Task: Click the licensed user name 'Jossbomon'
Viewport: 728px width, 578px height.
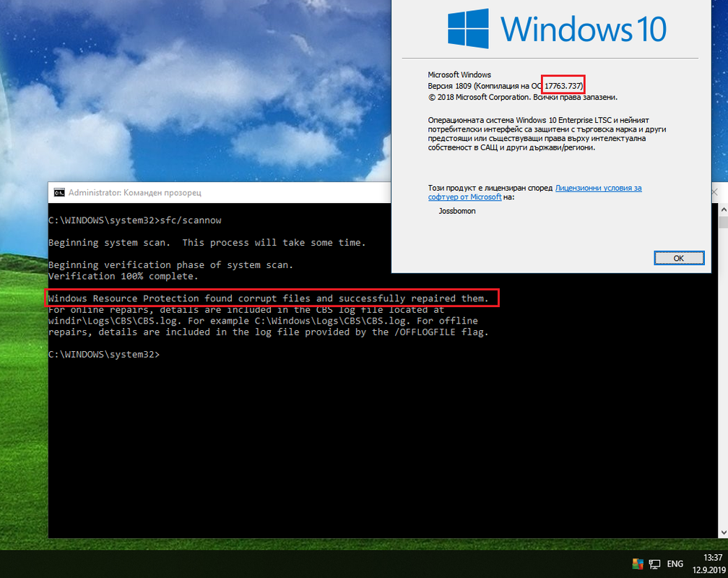Action: (457, 211)
